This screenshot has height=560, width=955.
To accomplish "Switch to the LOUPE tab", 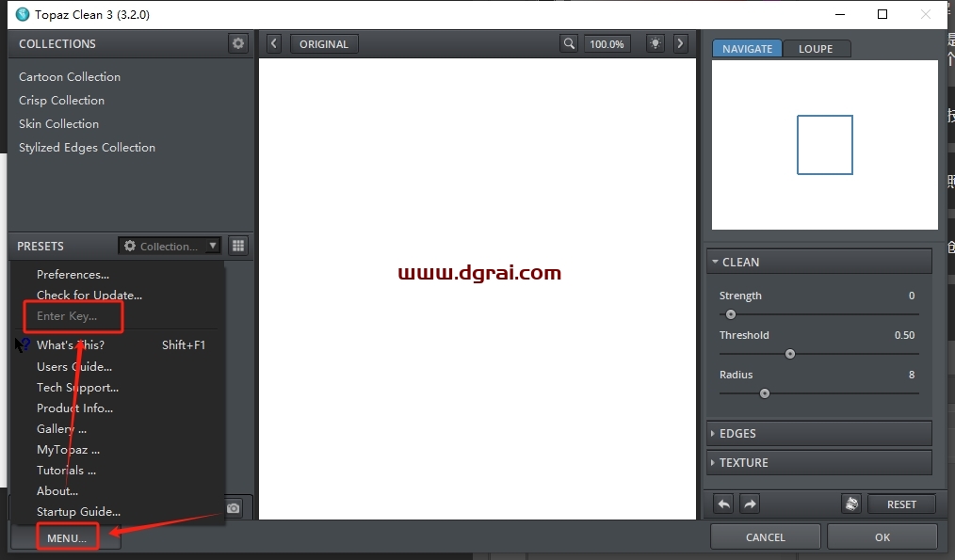I will pyautogui.click(x=816, y=49).
